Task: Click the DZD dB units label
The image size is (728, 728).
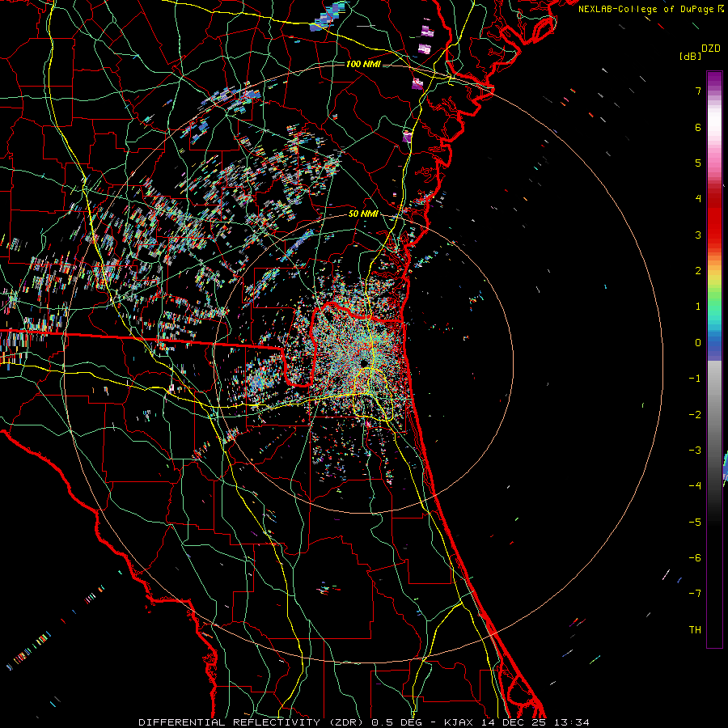Action: click(700, 52)
